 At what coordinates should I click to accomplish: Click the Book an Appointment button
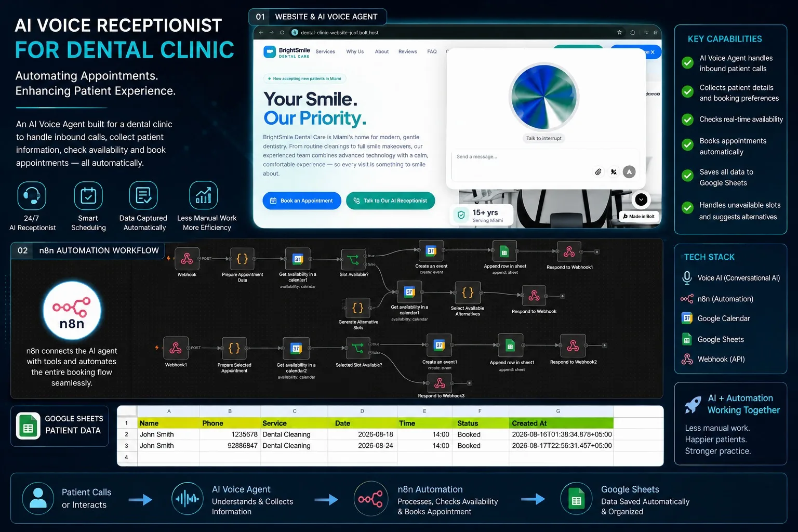click(x=302, y=201)
